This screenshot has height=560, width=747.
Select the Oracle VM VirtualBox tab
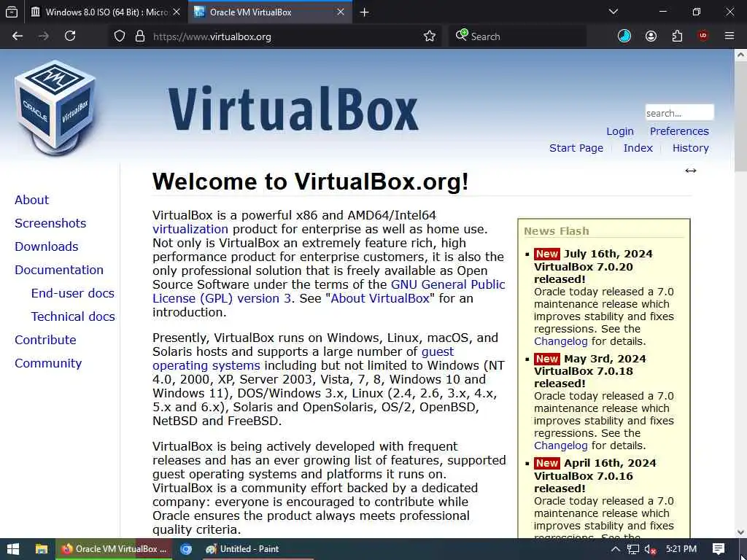pyautogui.click(x=270, y=12)
